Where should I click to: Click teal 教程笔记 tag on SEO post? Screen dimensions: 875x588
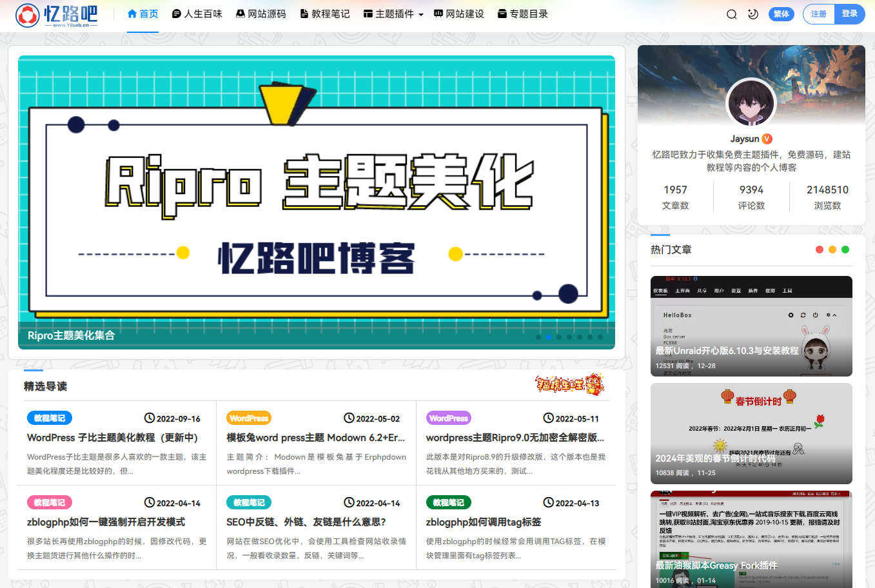(x=249, y=502)
